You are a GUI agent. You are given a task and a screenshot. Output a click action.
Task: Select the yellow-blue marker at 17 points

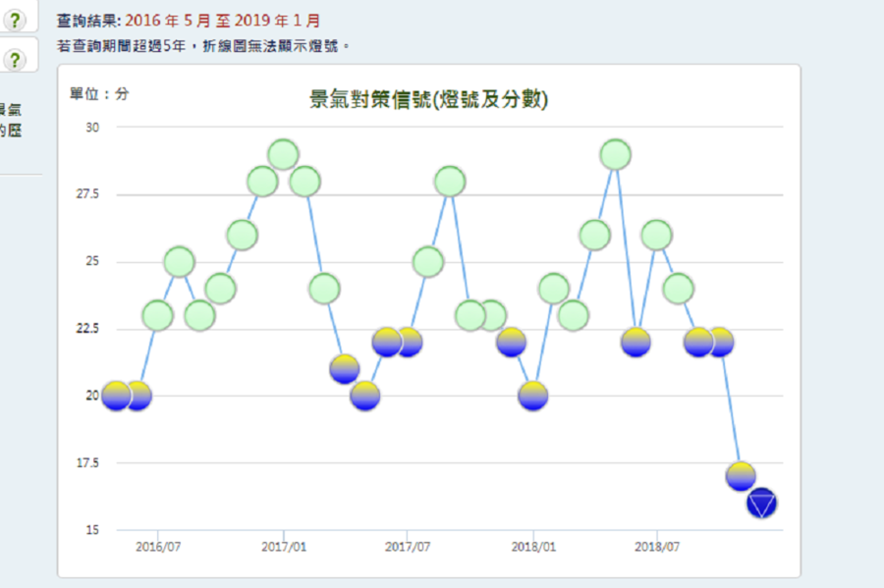tap(742, 476)
